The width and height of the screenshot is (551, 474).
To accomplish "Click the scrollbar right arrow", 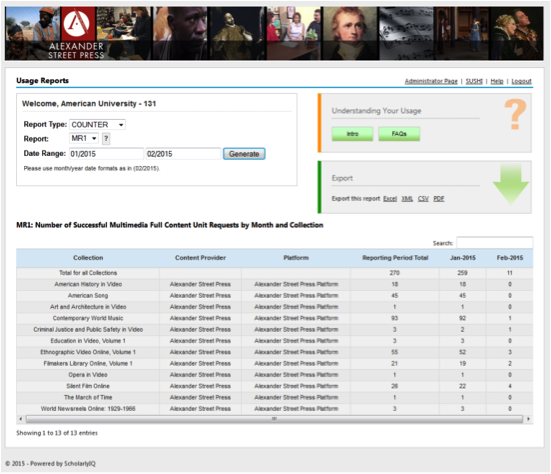I will coord(528,419).
